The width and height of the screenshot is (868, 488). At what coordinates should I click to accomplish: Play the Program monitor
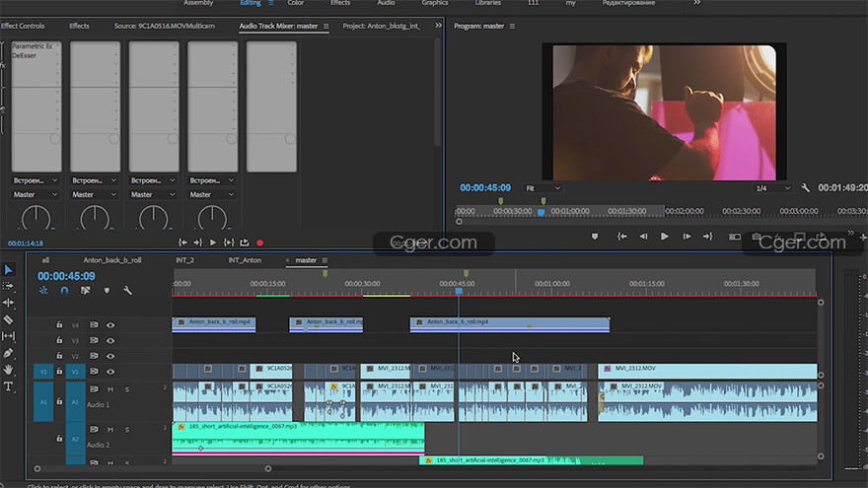(x=664, y=237)
